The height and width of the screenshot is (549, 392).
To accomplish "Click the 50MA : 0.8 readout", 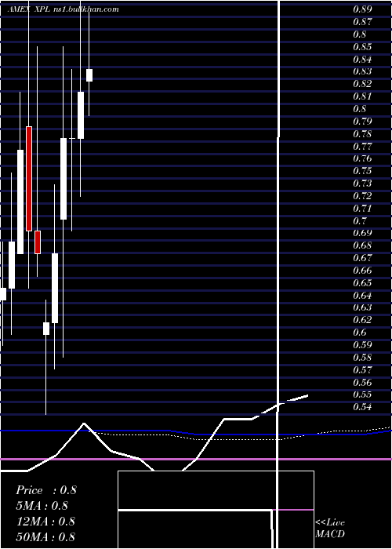I will (x=45, y=536).
